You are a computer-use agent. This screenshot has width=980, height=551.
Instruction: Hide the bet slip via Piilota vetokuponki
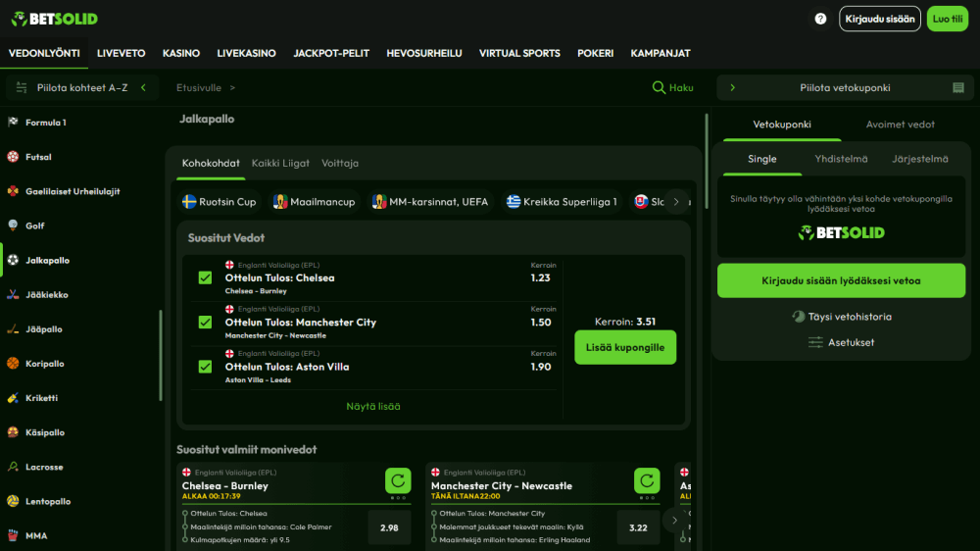tap(843, 87)
